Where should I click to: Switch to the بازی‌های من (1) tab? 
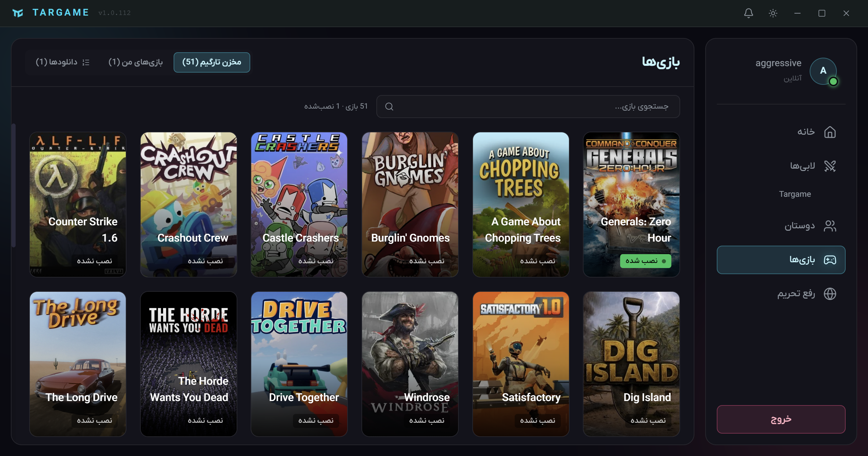click(136, 62)
